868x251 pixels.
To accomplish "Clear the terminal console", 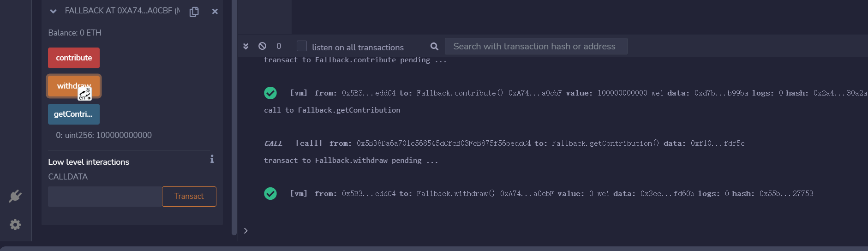I will (x=262, y=46).
